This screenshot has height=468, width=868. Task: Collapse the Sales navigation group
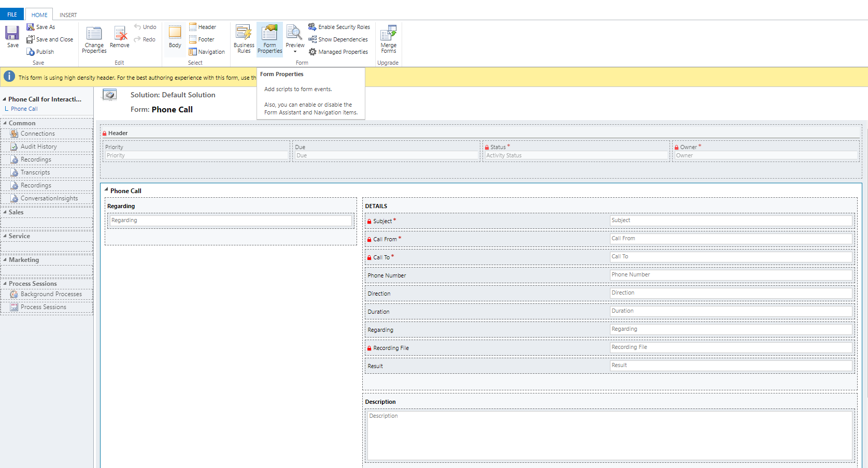5,212
